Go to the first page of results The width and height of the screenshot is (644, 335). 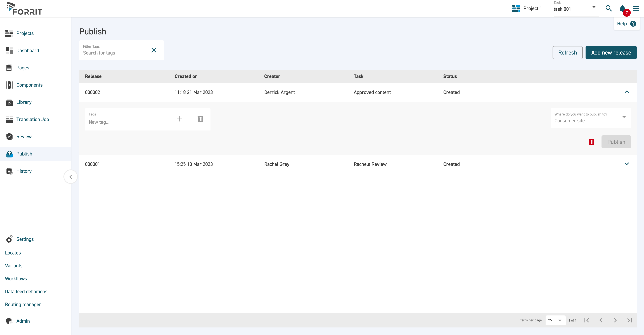click(x=586, y=320)
